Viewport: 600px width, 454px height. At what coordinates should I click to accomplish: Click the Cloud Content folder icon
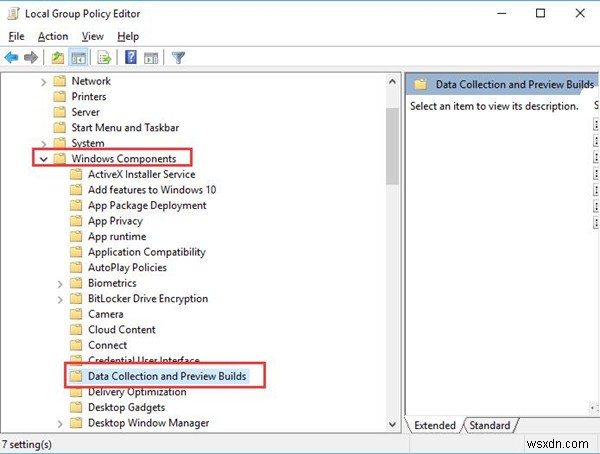tap(76, 330)
